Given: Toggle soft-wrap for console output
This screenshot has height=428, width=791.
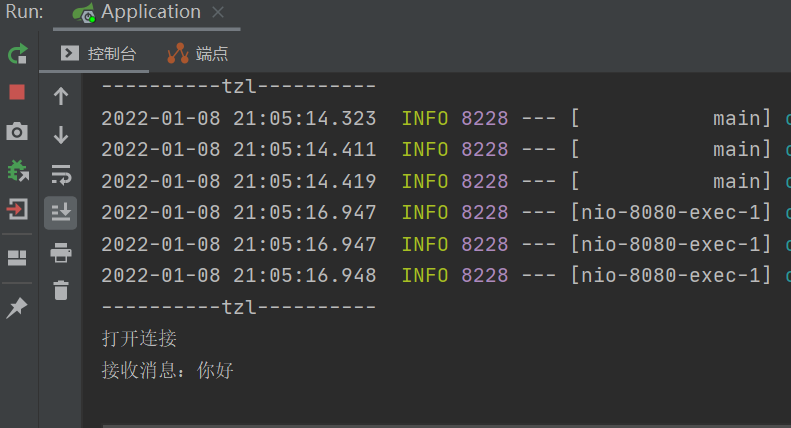Looking at the screenshot, I should [x=61, y=174].
